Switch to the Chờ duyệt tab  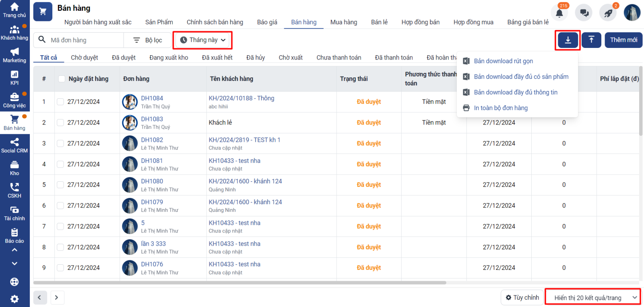tap(84, 58)
